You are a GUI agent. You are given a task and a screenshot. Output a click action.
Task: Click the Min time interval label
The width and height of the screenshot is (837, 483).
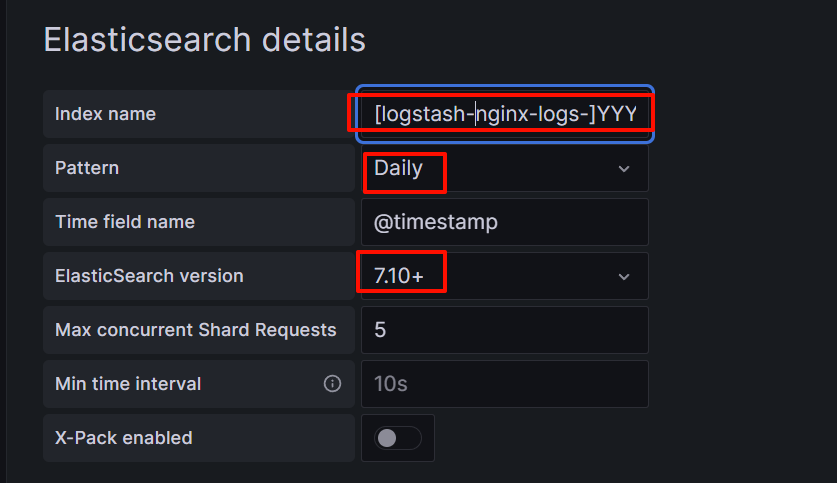coord(128,384)
